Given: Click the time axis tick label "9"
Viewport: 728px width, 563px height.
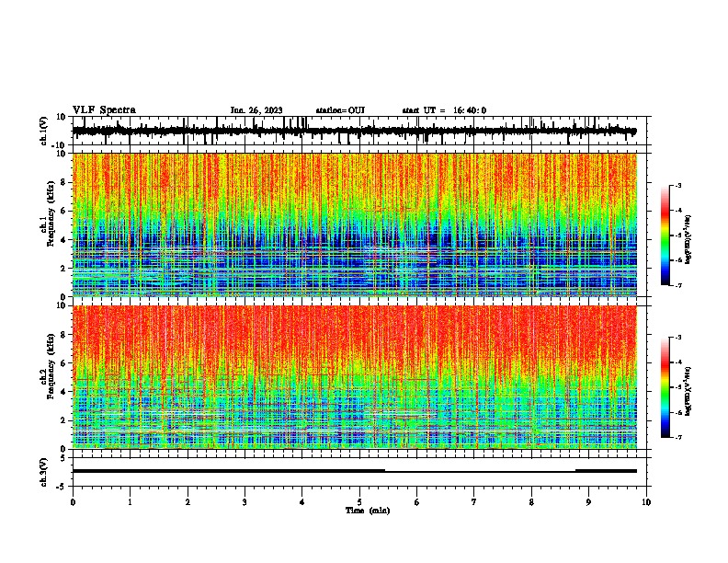Looking at the screenshot, I should (x=588, y=502).
